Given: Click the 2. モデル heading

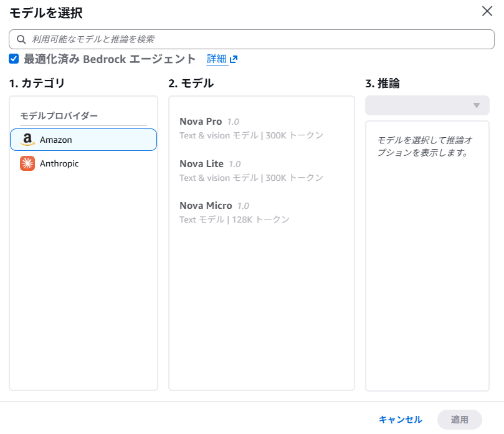Looking at the screenshot, I should 191,84.
